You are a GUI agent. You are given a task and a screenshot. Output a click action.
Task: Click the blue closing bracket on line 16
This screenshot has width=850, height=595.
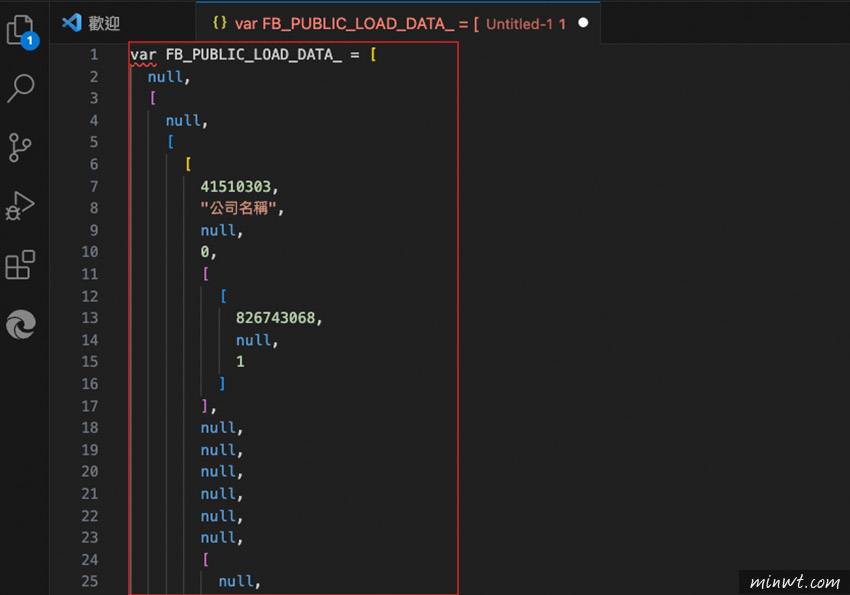[x=222, y=384]
